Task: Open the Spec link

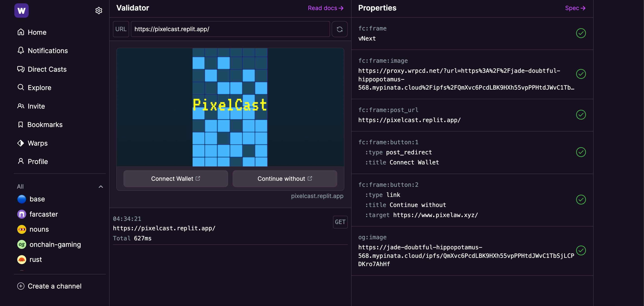Action: (575, 8)
